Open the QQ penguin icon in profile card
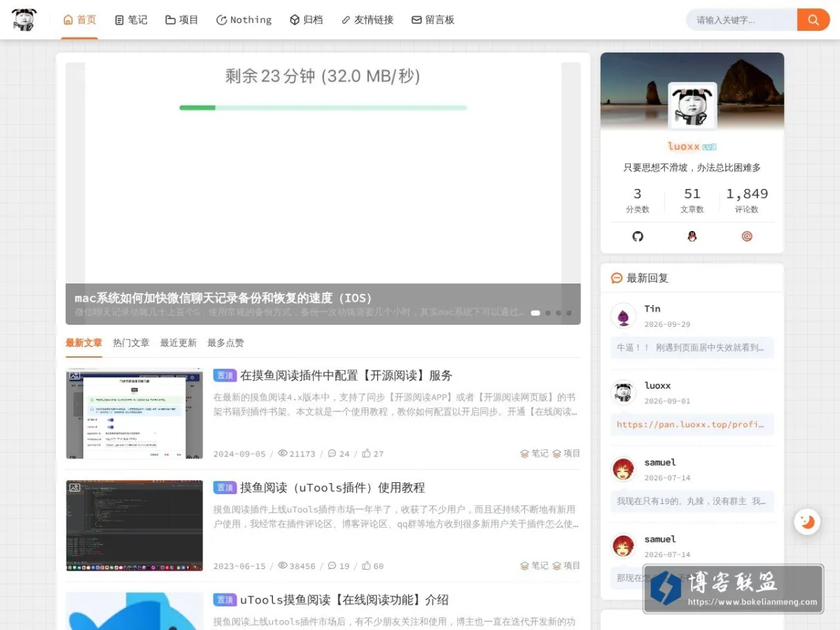The image size is (840, 630). (x=692, y=237)
